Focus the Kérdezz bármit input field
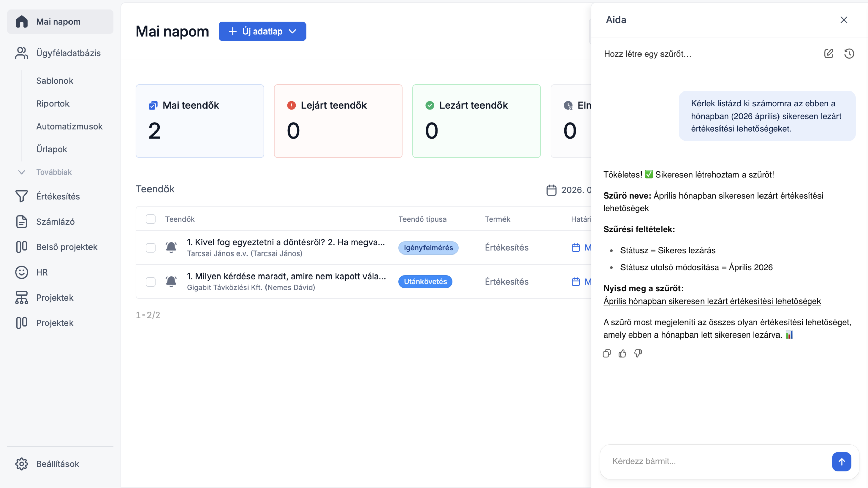Viewport: 868px width, 488px height. (x=715, y=461)
